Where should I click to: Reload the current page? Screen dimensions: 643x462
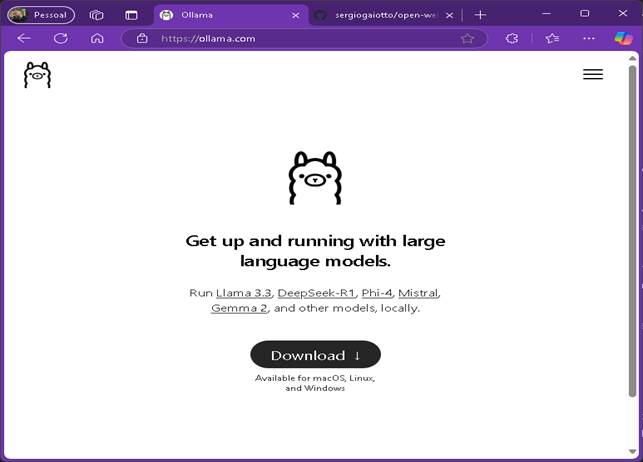pos(61,39)
